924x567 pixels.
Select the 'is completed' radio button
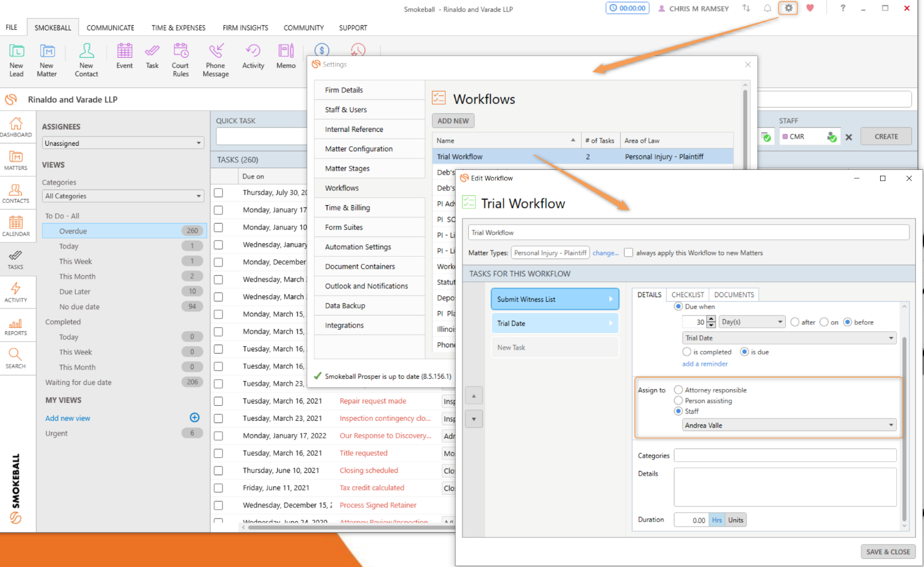(x=687, y=351)
